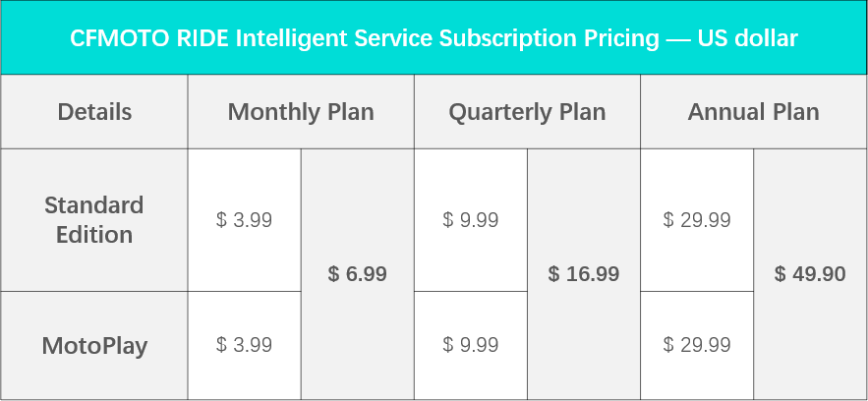
Task: Click the Standard Edition annual price $29.99
Action: pos(697,220)
